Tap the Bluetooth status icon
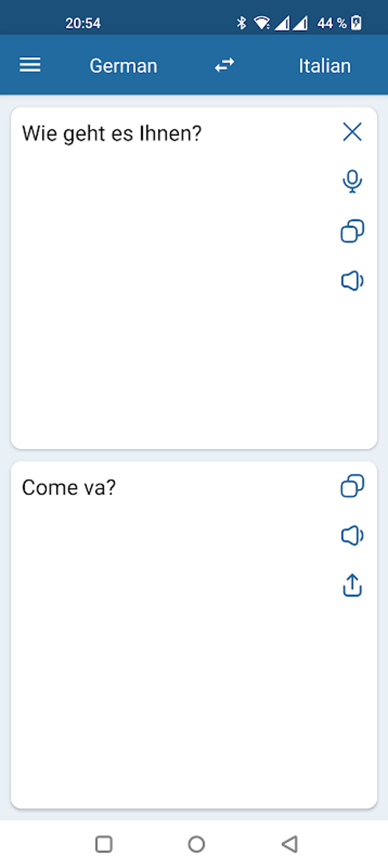Image resolution: width=388 pixels, height=868 pixels. coord(241,23)
